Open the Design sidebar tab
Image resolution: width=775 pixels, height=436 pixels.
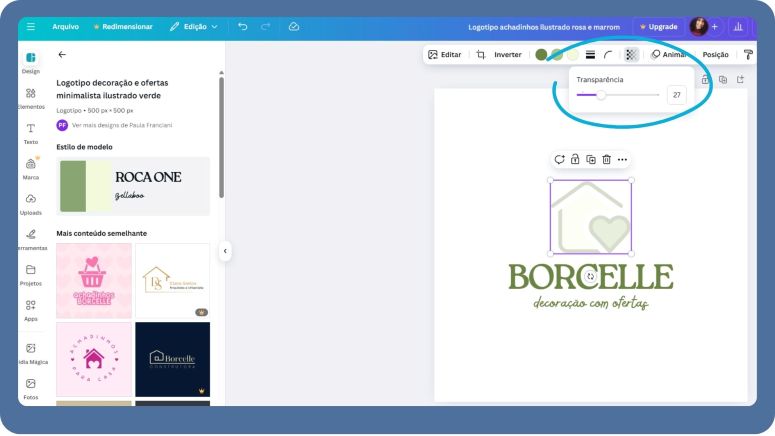coord(31,62)
